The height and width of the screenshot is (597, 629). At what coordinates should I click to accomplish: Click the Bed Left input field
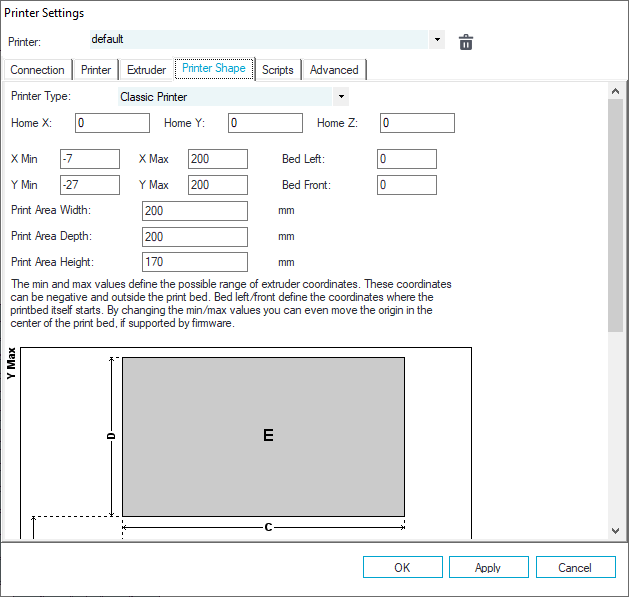[407, 159]
